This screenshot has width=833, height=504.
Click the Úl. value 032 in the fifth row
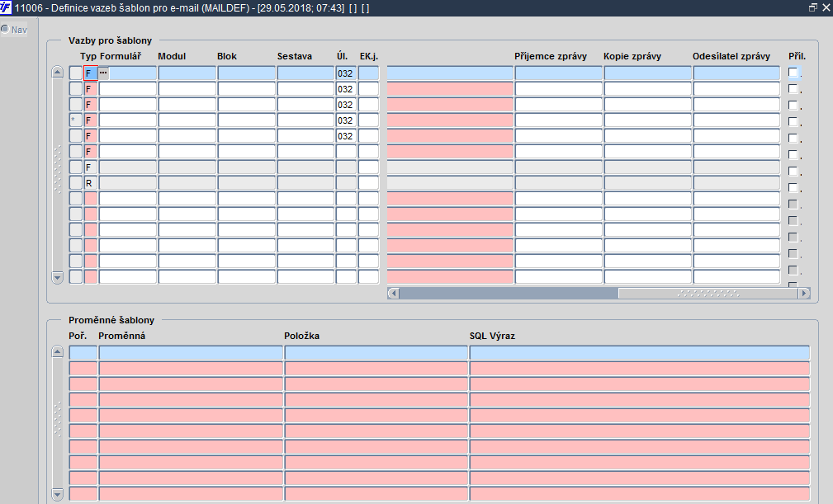346,136
